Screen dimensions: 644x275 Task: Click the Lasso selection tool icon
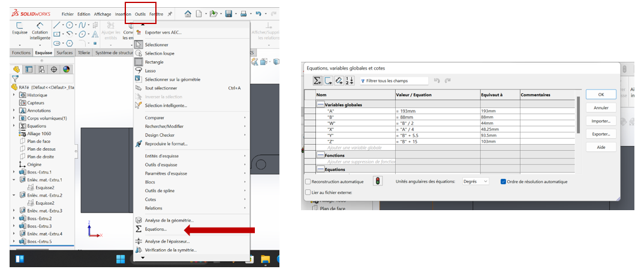coord(139,70)
